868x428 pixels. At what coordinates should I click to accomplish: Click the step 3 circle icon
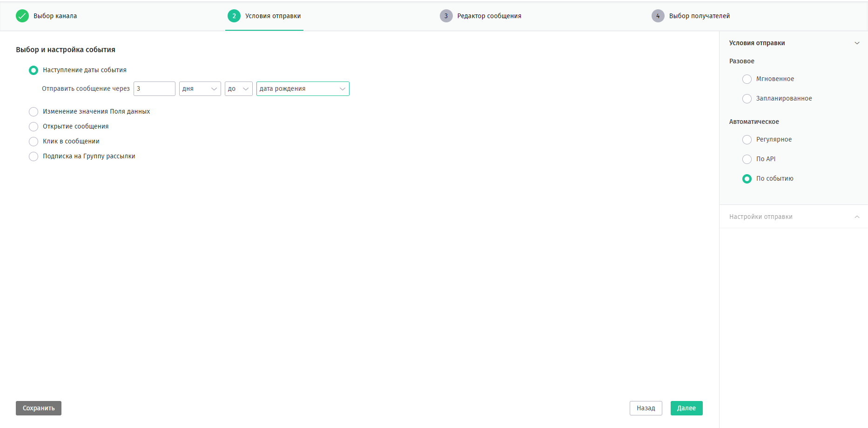[x=446, y=16]
